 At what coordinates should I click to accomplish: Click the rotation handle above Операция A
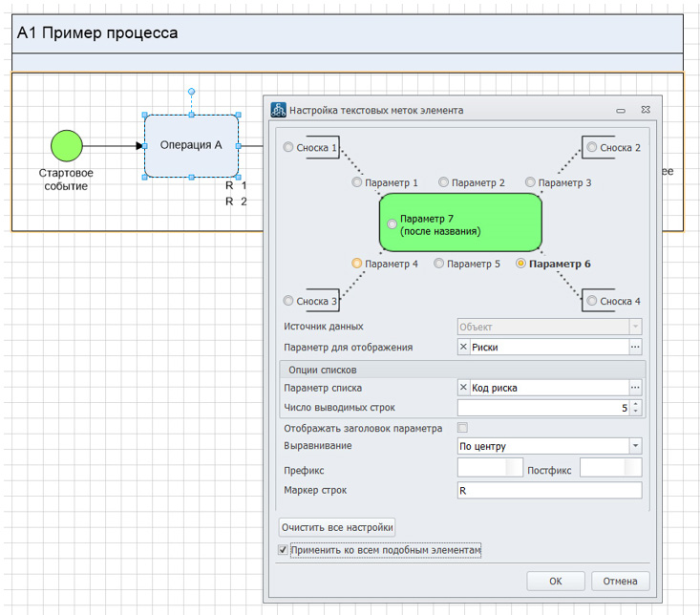tap(191, 92)
